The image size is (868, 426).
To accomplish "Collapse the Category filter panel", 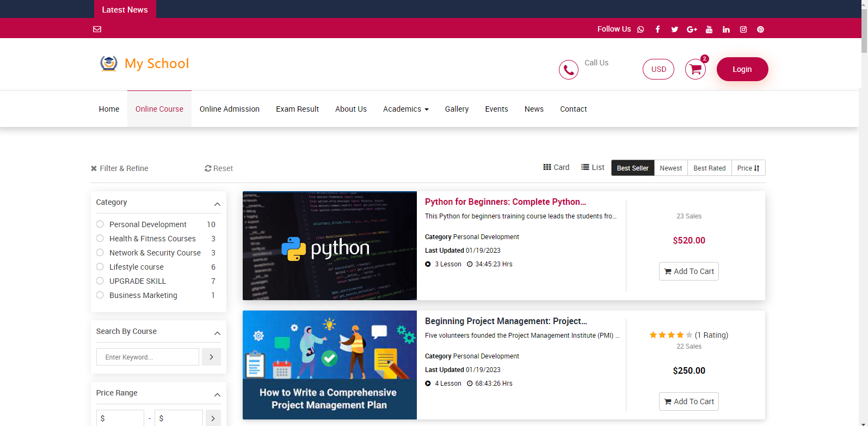I will (x=217, y=204).
